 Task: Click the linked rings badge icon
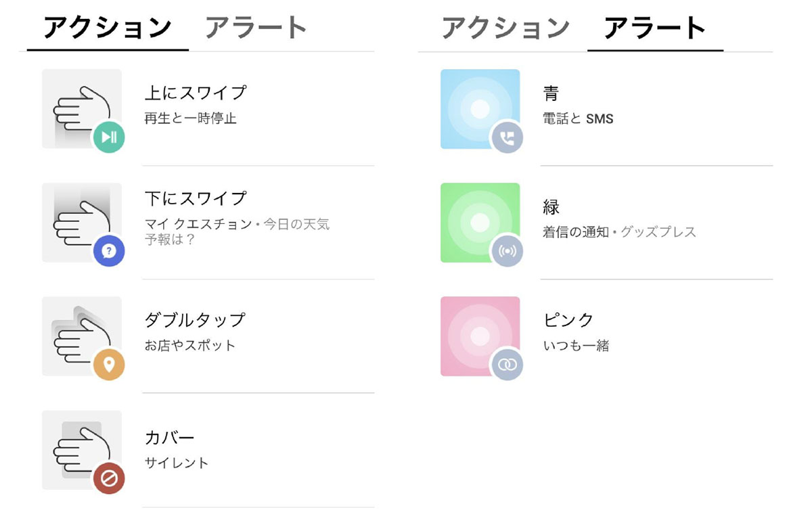coord(507,365)
